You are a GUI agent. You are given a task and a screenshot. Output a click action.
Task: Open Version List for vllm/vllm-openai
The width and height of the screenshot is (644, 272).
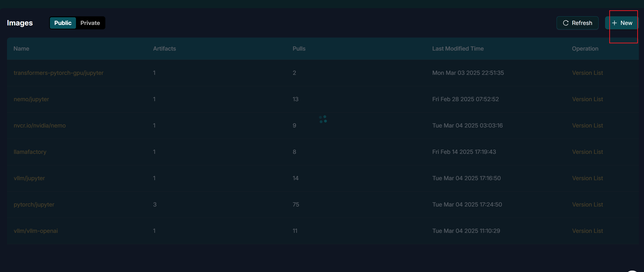(587, 231)
